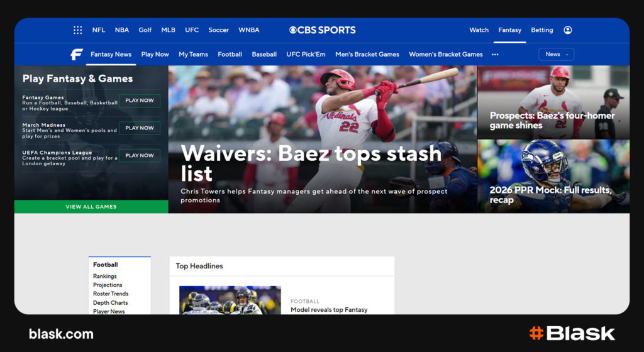
Task: Go to NFL section
Action: coord(99,30)
